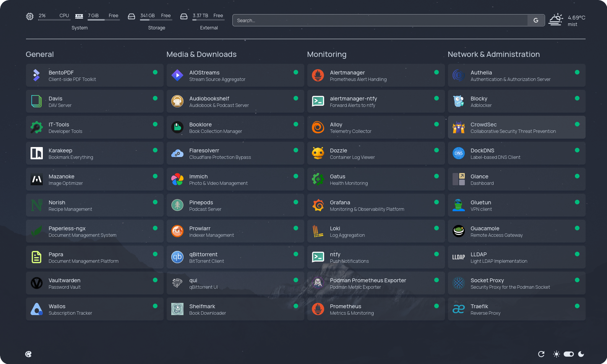Click the Vaultwarden logo icon
This screenshot has width=607, height=364.
coord(36,283)
